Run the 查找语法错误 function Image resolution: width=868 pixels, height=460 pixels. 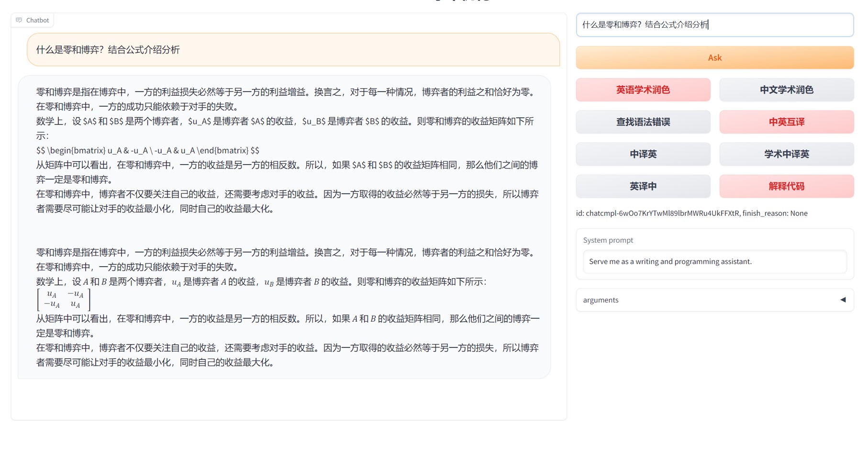pos(643,122)
